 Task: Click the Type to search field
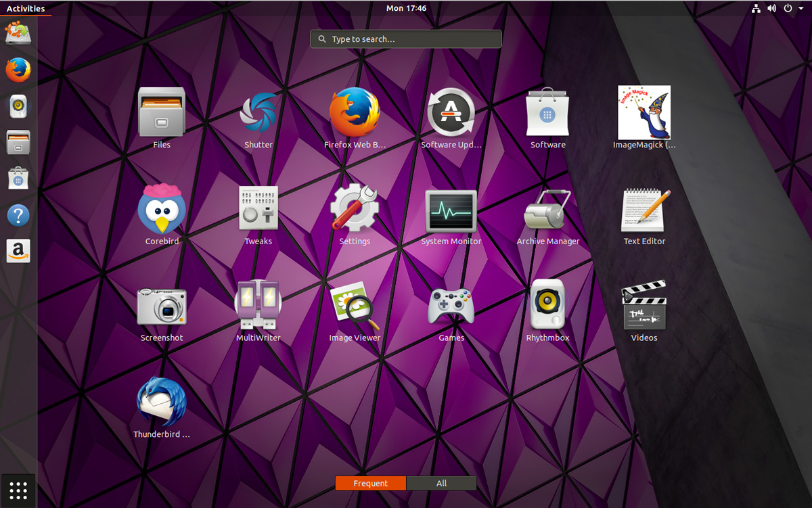(x=406, y=39)
